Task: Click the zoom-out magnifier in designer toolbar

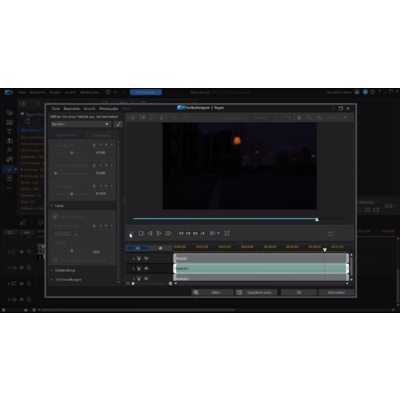Action: coord(309,117)
